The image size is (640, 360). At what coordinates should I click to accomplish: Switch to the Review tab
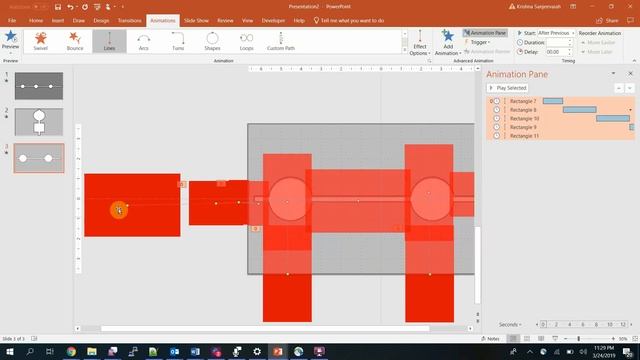[x=225, y=20]
